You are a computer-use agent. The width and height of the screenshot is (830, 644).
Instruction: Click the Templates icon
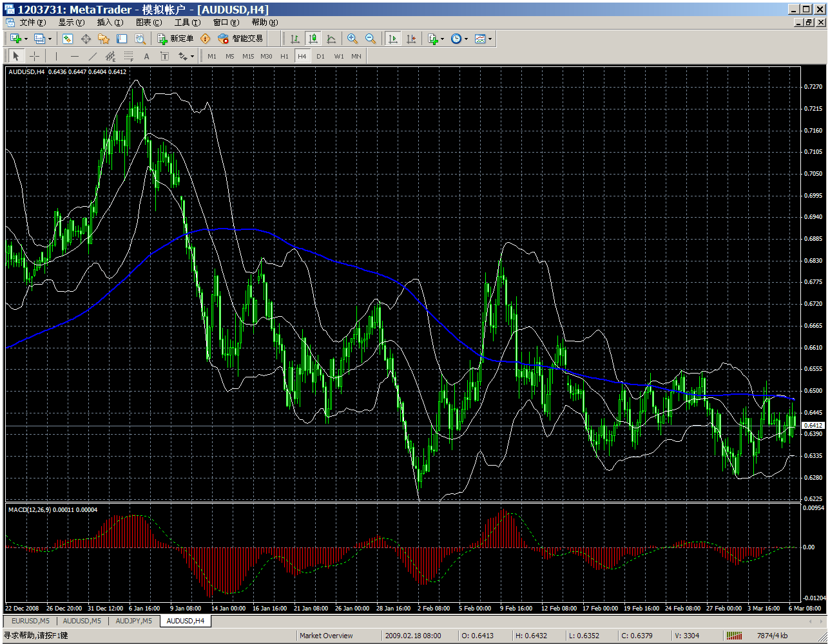[x=480, y=39]
